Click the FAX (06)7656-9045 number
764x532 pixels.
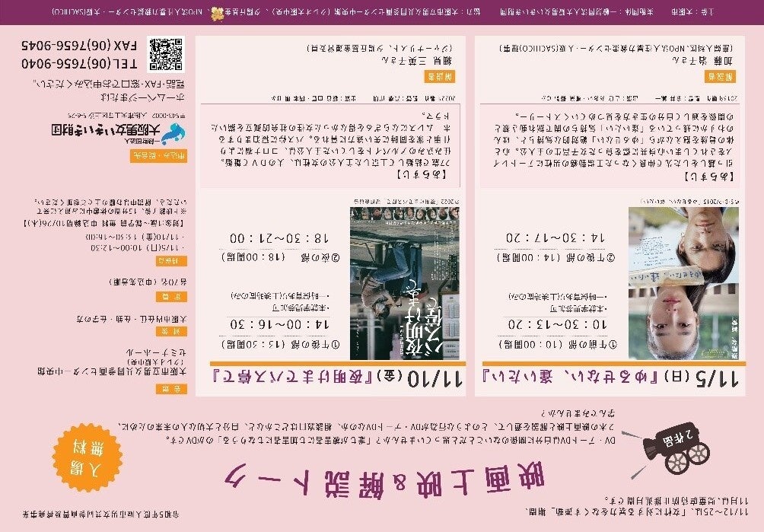[79, 46]
